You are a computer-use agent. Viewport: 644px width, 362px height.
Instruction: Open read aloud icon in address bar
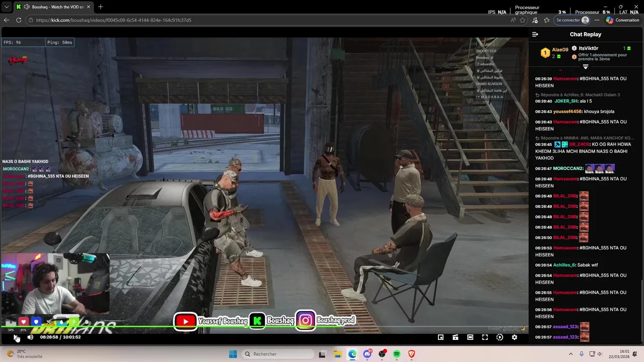pyautogui.click(x=513, y=20)
